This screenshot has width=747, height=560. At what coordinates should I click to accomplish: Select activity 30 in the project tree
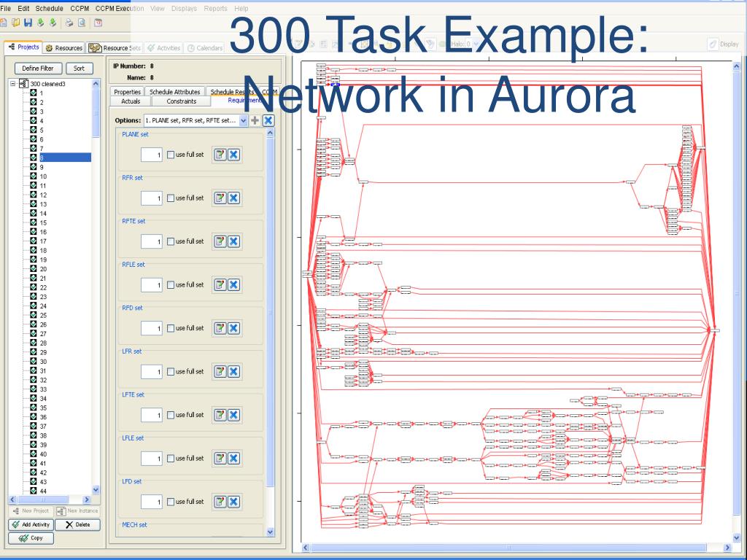[43, 362]
